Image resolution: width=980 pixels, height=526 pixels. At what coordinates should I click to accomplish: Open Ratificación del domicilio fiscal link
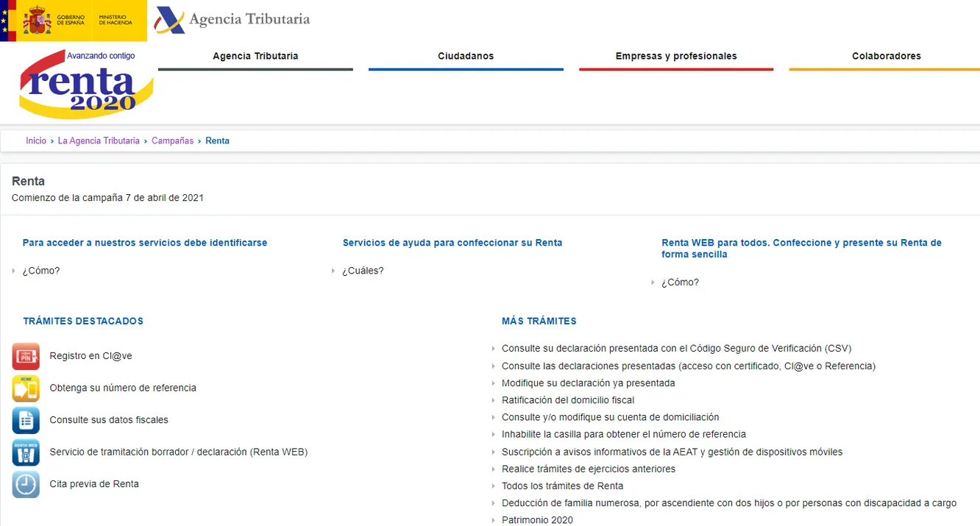point(567,400)
